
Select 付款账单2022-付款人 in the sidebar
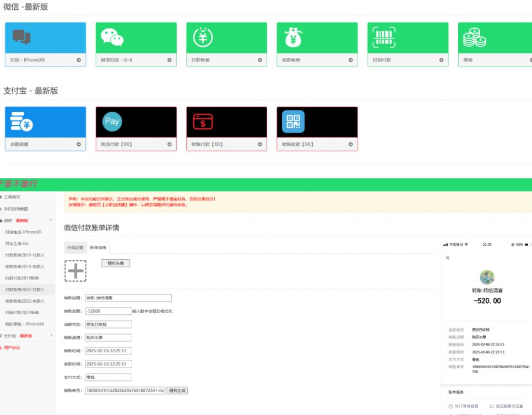pyautogui.click(x=25, y=290)
